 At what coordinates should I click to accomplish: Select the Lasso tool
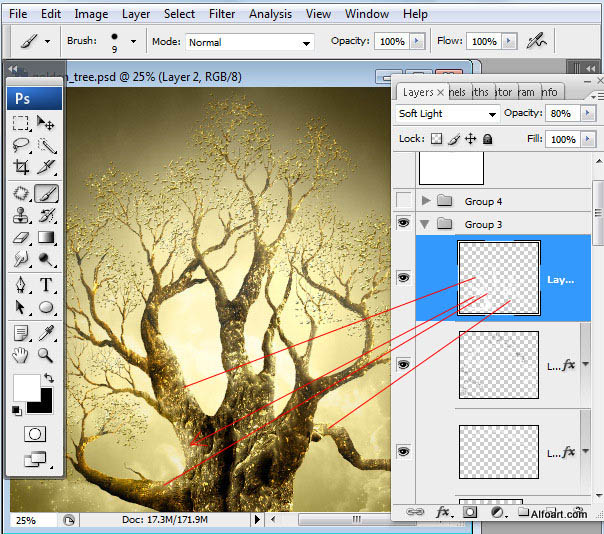pyautogui.click(x=21, y=145)
